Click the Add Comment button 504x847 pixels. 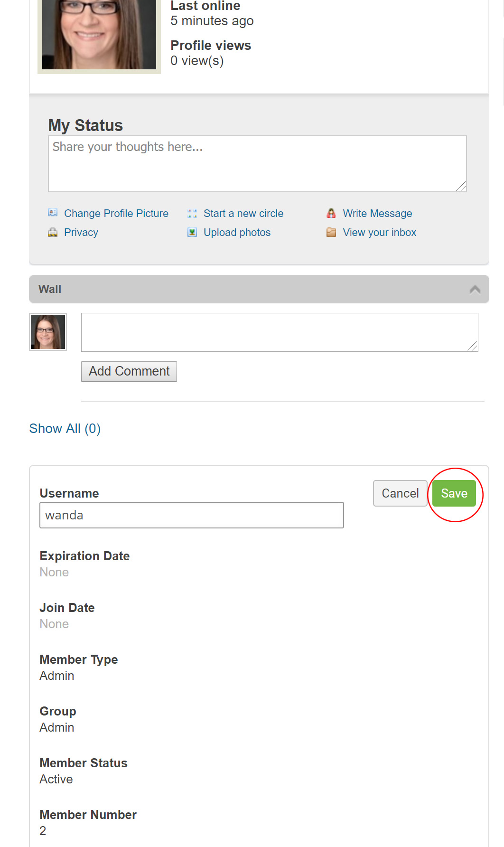[129, 371]
